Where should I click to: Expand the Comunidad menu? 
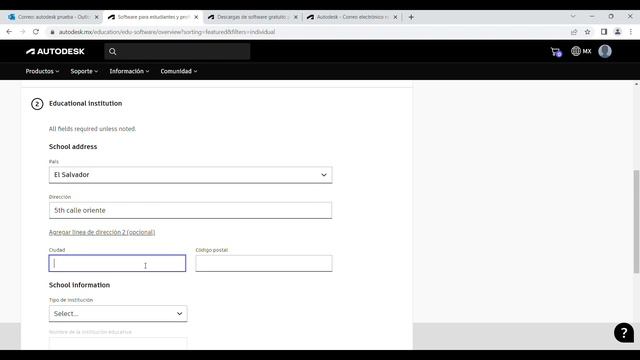(x=179, y=71)
